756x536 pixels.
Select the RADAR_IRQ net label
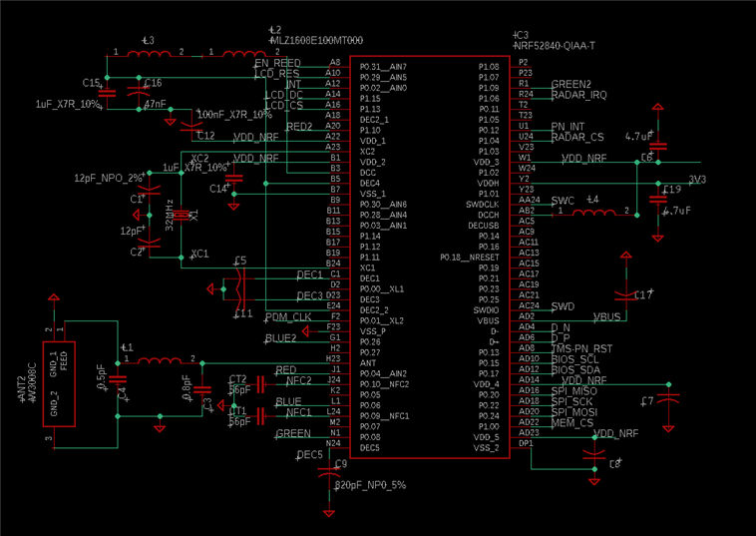click(579, 95)
